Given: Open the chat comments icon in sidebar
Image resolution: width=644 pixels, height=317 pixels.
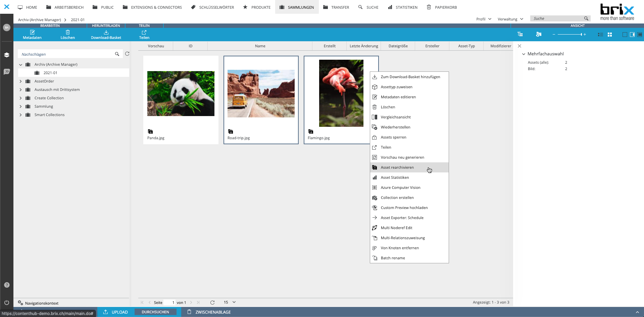Looking at the screenshot, I should pos(7,71).
